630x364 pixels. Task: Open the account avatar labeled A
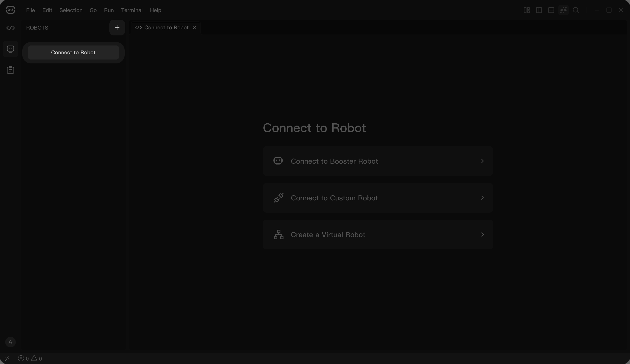pos(10,342)
